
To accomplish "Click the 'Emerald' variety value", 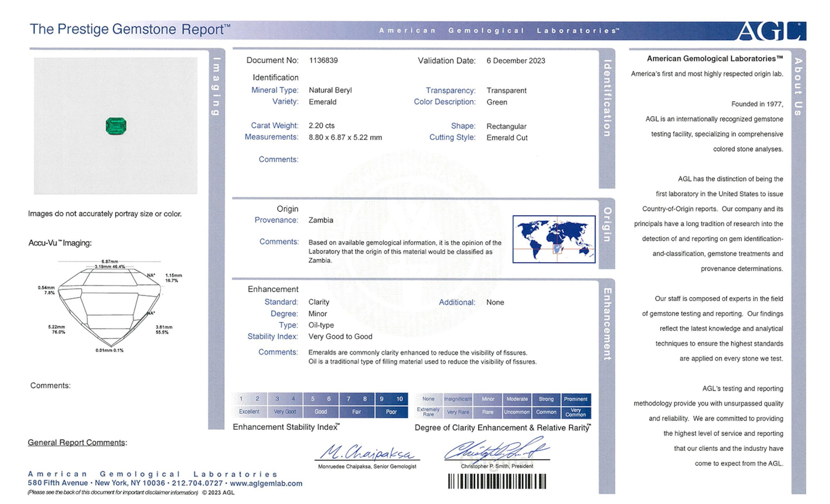I will [x=322, y=102].
